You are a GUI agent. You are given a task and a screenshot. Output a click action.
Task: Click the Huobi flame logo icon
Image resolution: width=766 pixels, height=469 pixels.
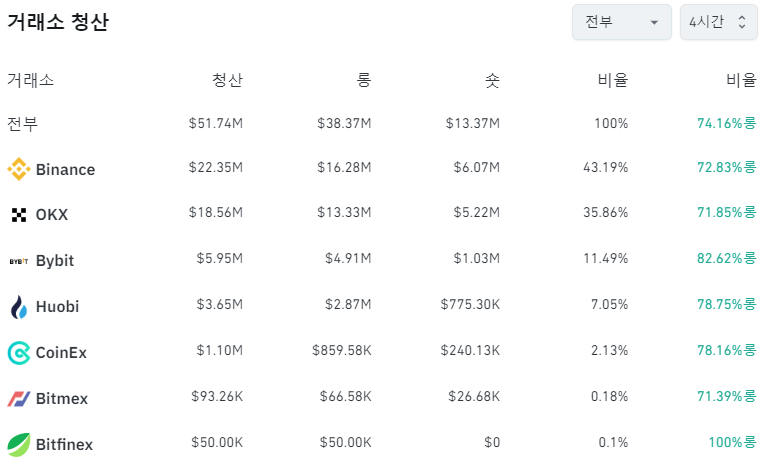19,307
